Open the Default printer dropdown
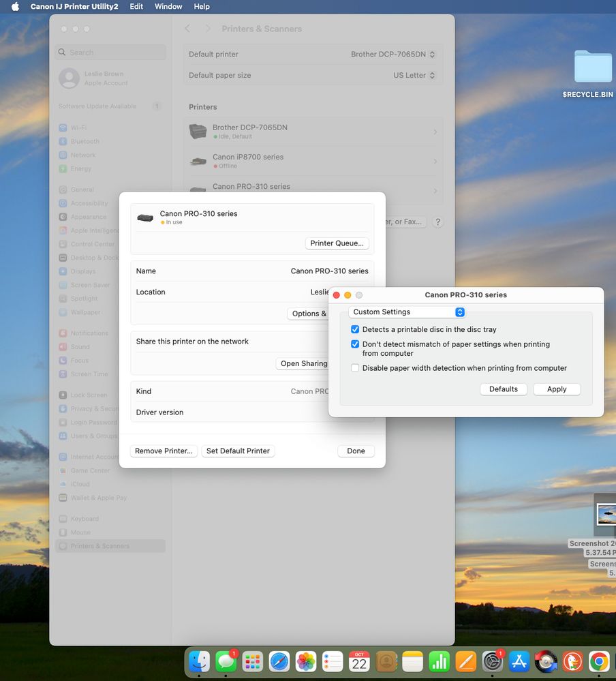 tap(393, 55)
